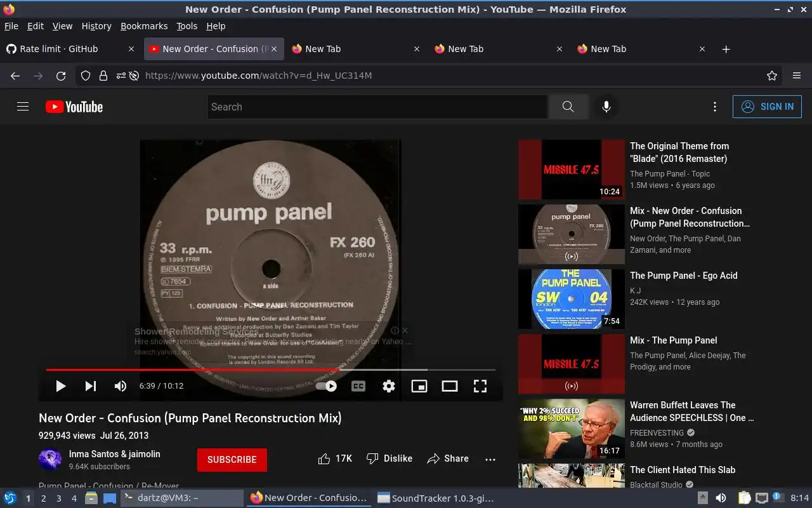Open the History menu
Screen dimensions: 812x508
pyautogui.click(x=96, y=26)
